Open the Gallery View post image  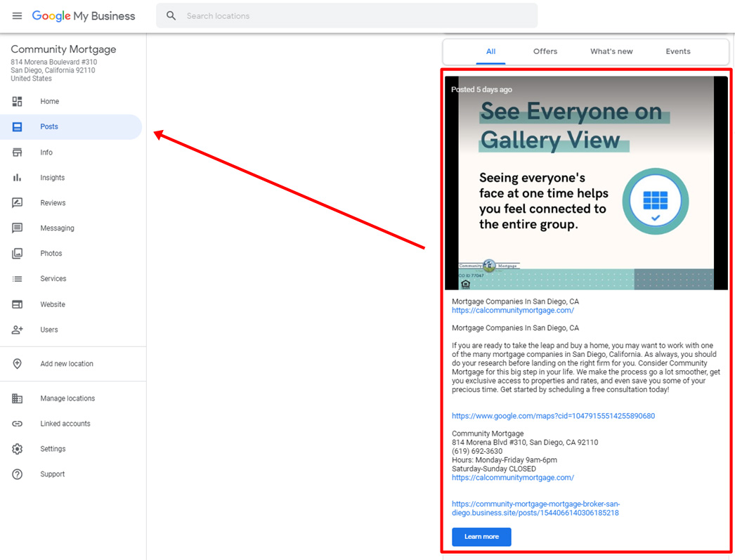click(586, 183)
